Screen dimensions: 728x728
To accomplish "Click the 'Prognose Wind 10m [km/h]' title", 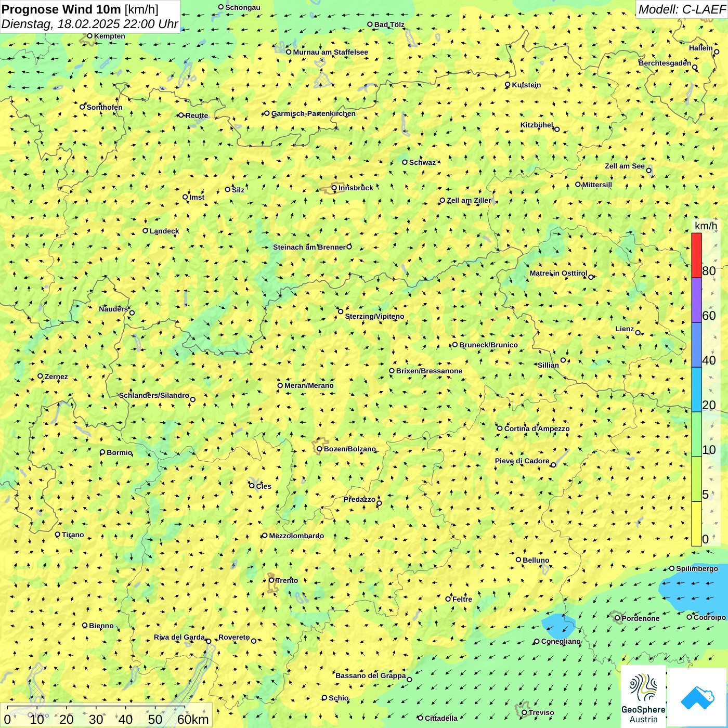I will click(x=80, y=9).
